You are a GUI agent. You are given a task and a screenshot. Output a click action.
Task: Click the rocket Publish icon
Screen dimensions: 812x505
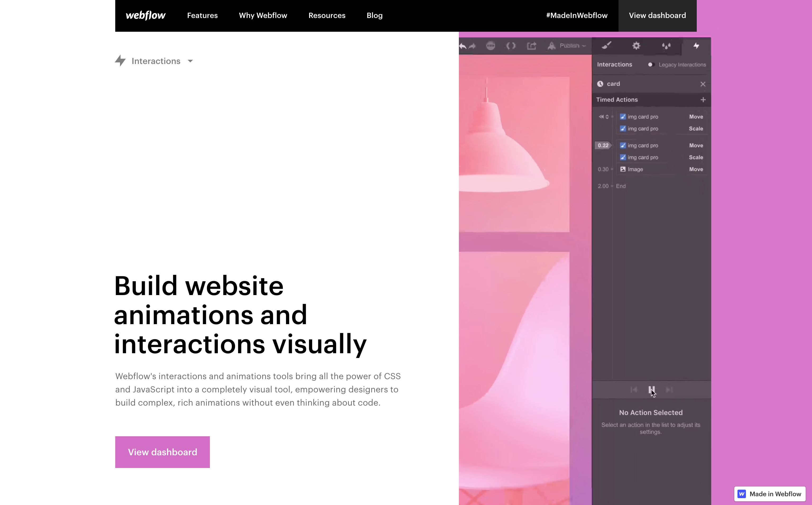click(552, 46)
